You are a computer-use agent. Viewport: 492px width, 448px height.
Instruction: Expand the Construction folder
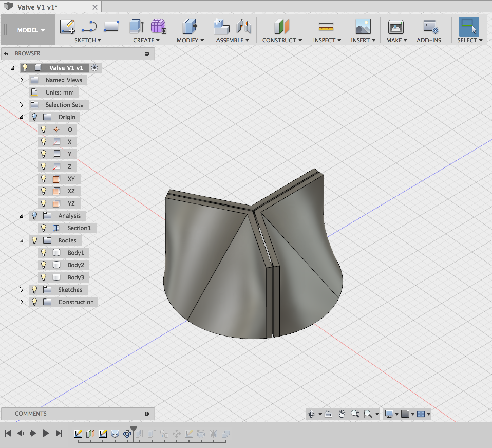click(x=22, y=302)
